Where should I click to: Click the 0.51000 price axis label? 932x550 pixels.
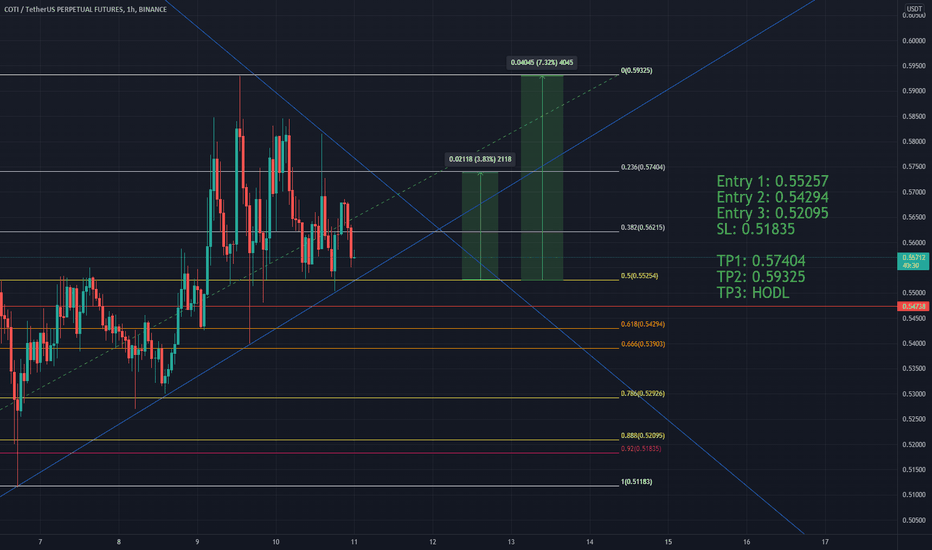click(x=914, y=495)
